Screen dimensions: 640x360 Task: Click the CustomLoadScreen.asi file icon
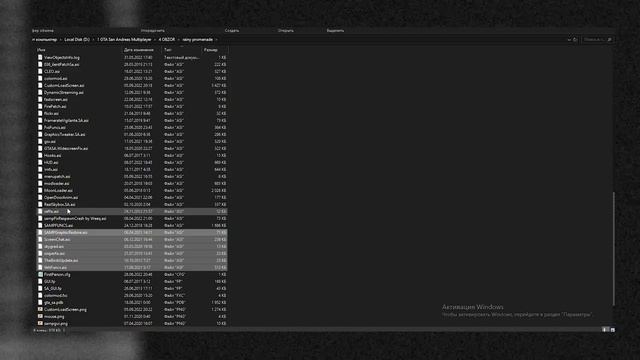(x=40, y=85)
